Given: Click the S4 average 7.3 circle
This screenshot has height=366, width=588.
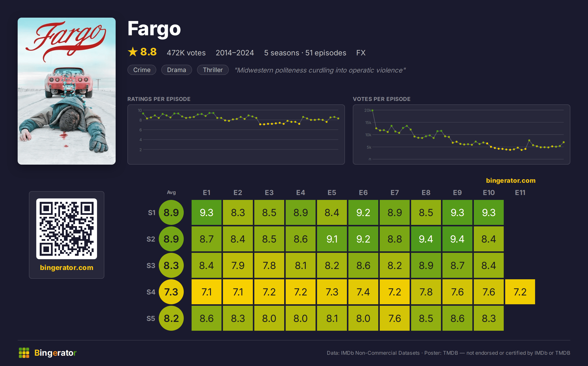Looking at the screenshot, I should coord(171,292).
